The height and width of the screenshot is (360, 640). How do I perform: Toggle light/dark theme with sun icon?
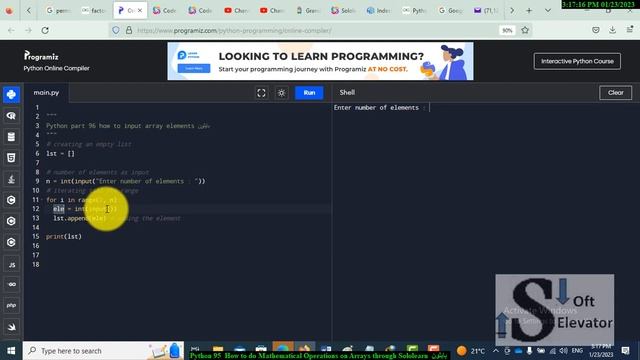pyautogui.click(x=281, y=93)
